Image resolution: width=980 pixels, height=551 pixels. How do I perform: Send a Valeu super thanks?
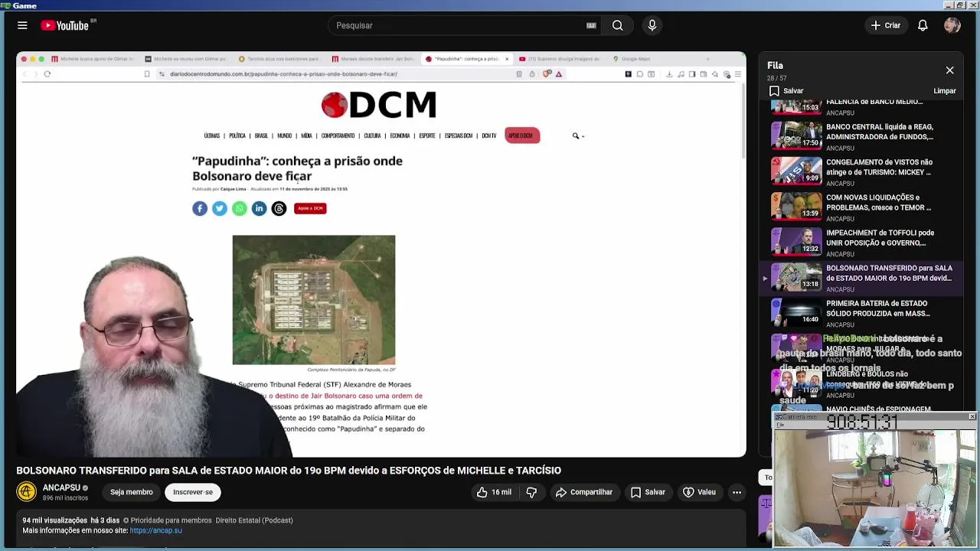pos(699,492)
